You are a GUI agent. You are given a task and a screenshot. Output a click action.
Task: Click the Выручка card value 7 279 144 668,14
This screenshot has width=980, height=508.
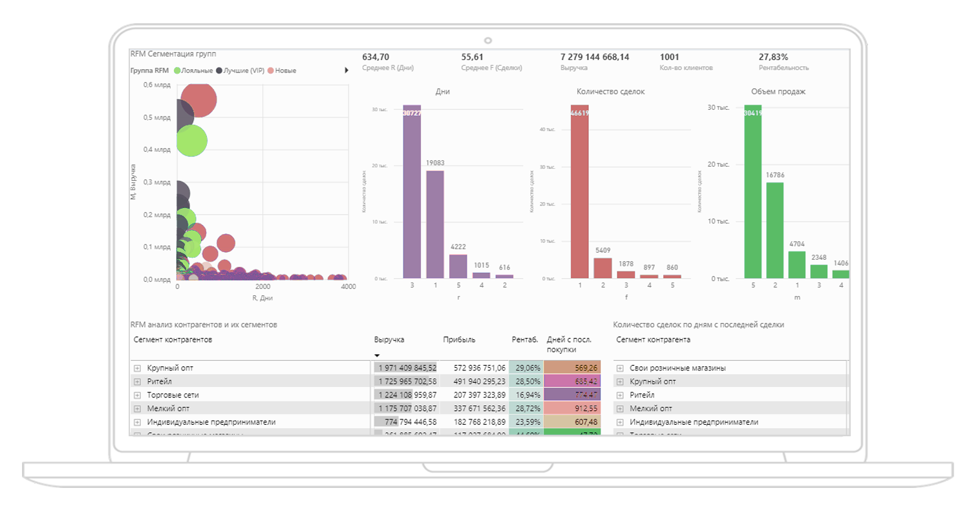[x=595, y=57]
